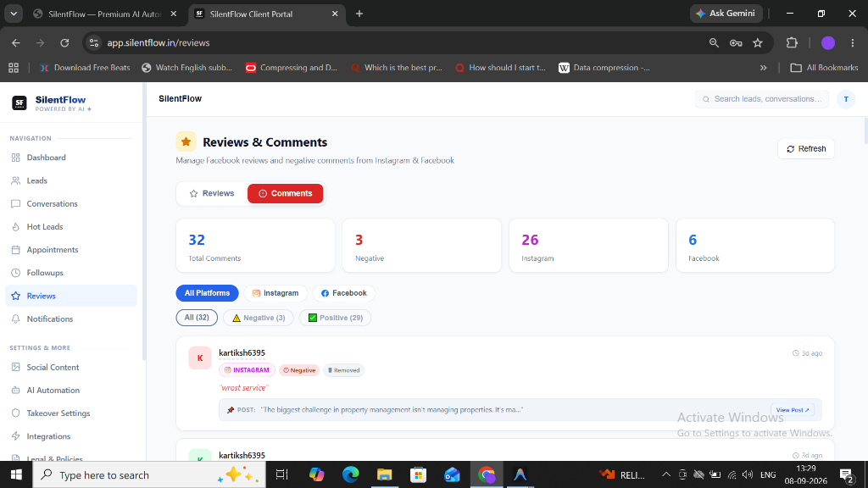Click the 'wrost service' comment text
The image size is (868, 488).
pos(243,388)
